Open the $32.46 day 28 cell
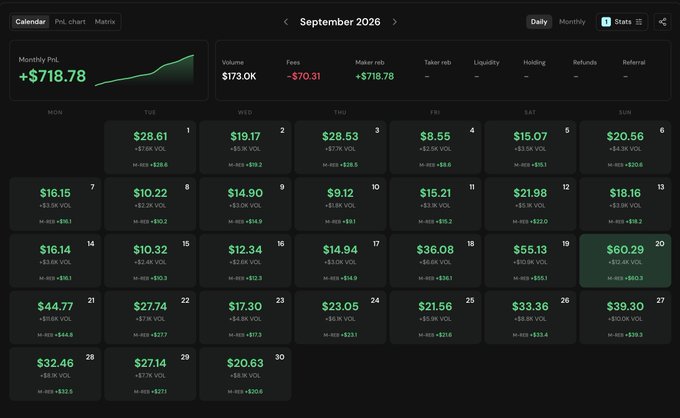Image resolution: width=680 pixels, height=418 pixels. click(55, 374)
